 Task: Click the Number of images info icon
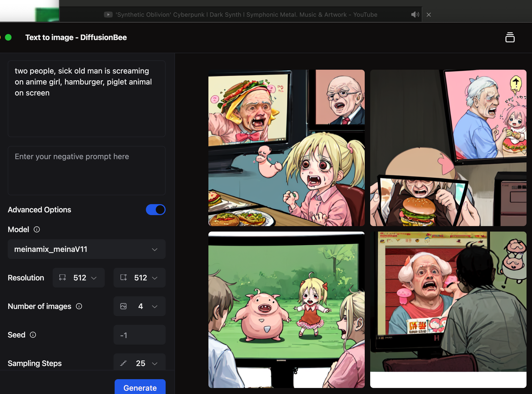pyautogui.click(x=79, y=306)
